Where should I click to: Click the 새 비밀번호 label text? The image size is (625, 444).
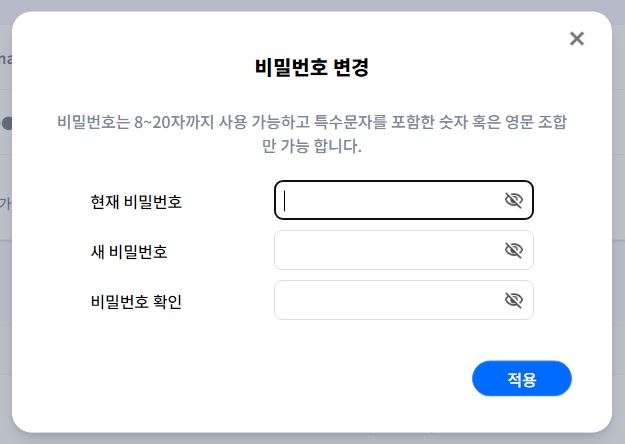129,251
